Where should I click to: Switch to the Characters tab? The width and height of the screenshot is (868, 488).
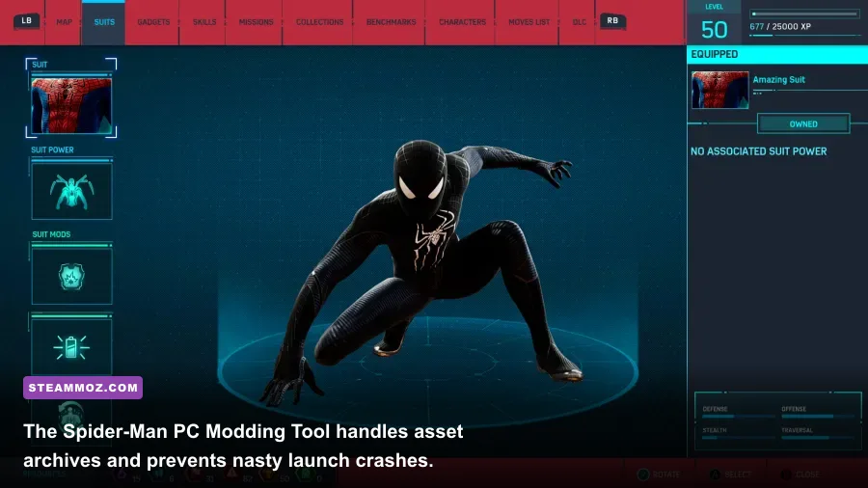click(x=462, y=22)
